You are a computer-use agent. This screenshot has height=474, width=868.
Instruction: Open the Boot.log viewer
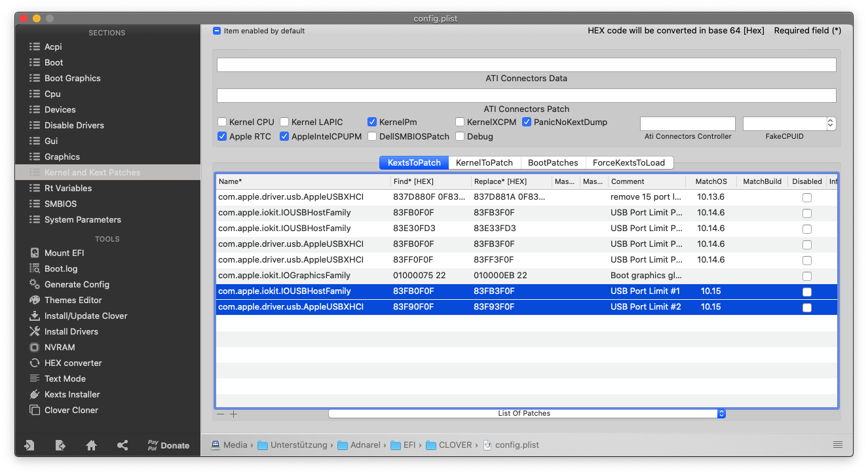(60, 268)
